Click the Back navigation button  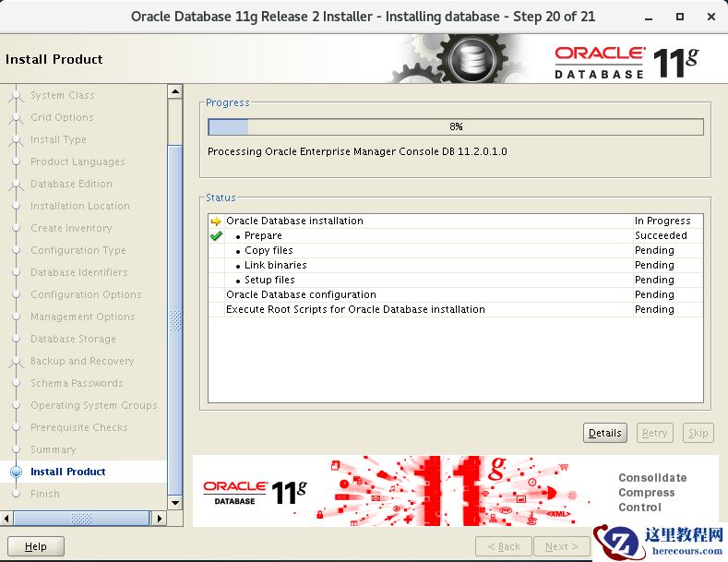coord(504,546)
